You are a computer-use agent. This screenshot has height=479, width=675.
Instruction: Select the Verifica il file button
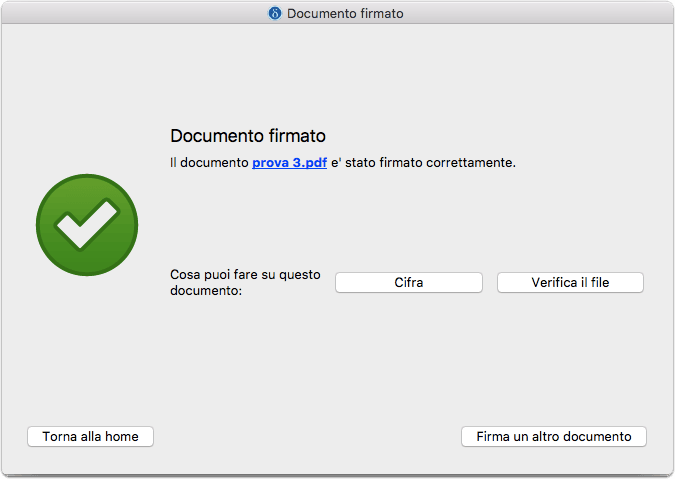point(570,282)
